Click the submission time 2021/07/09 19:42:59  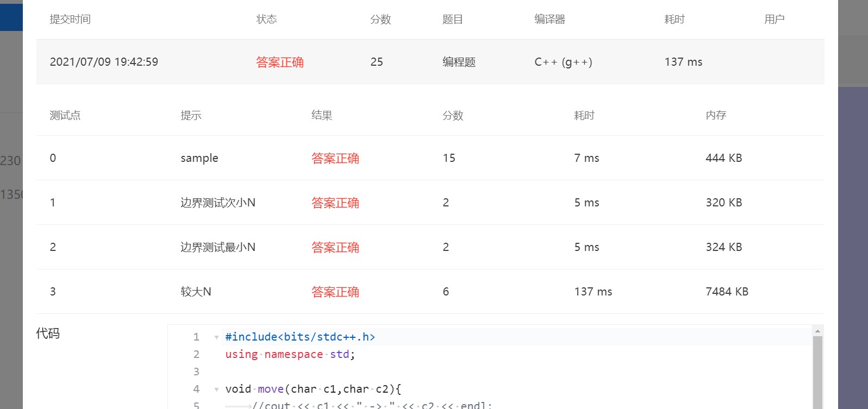click(104, 62)
